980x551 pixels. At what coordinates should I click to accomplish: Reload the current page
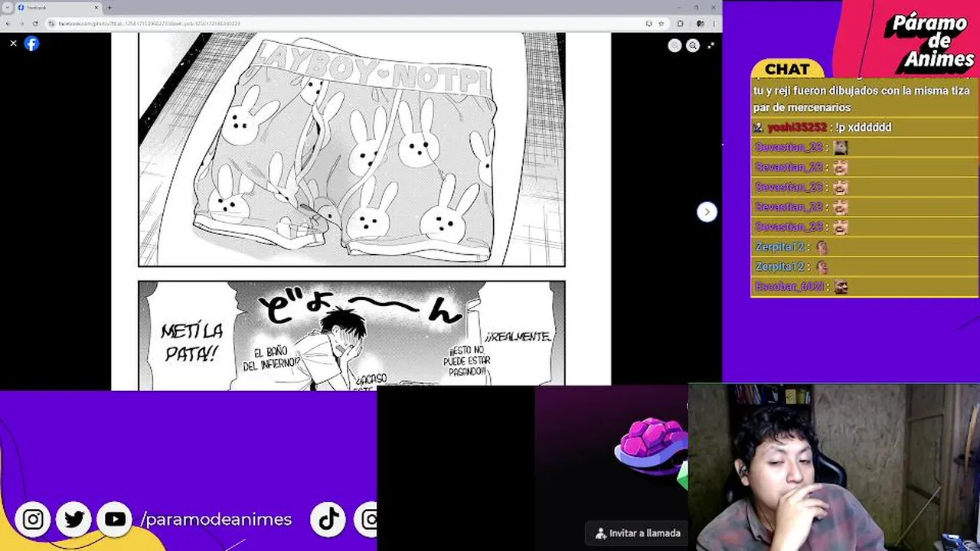(35, 24)
